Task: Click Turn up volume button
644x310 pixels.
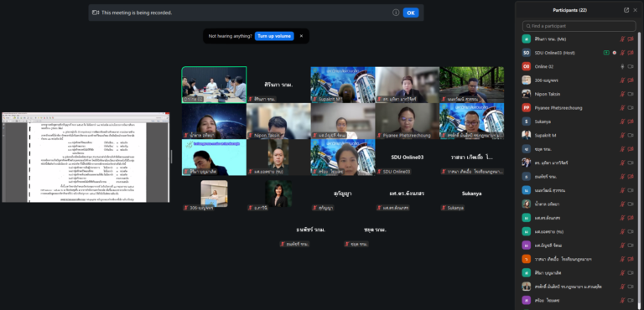Action: click(274, 36)
